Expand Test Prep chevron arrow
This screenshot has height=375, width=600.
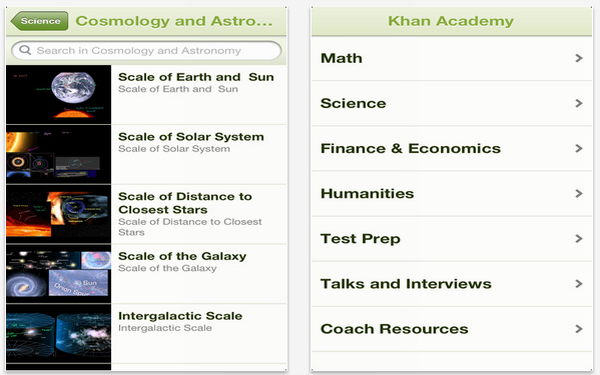(x=579, y=239)
